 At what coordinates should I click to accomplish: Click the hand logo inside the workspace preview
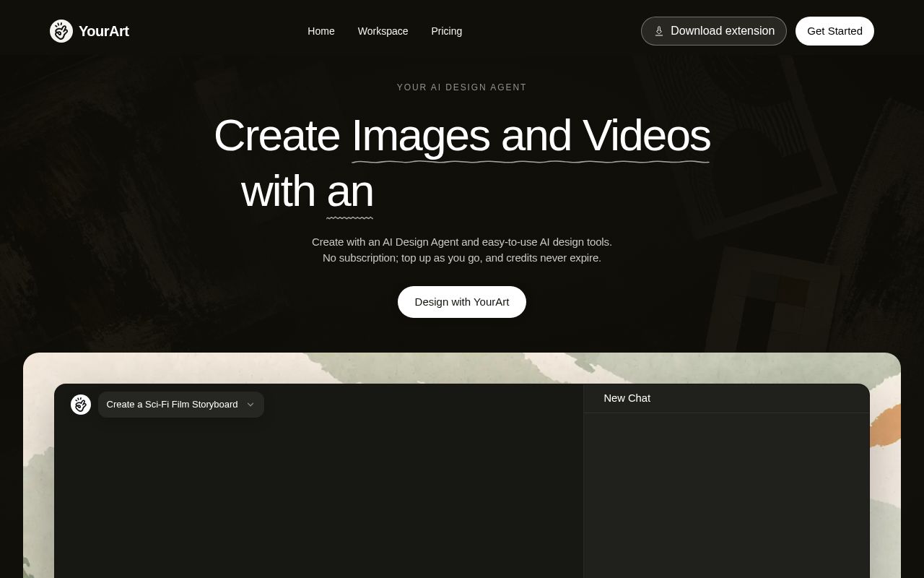[x=81, y=405]
